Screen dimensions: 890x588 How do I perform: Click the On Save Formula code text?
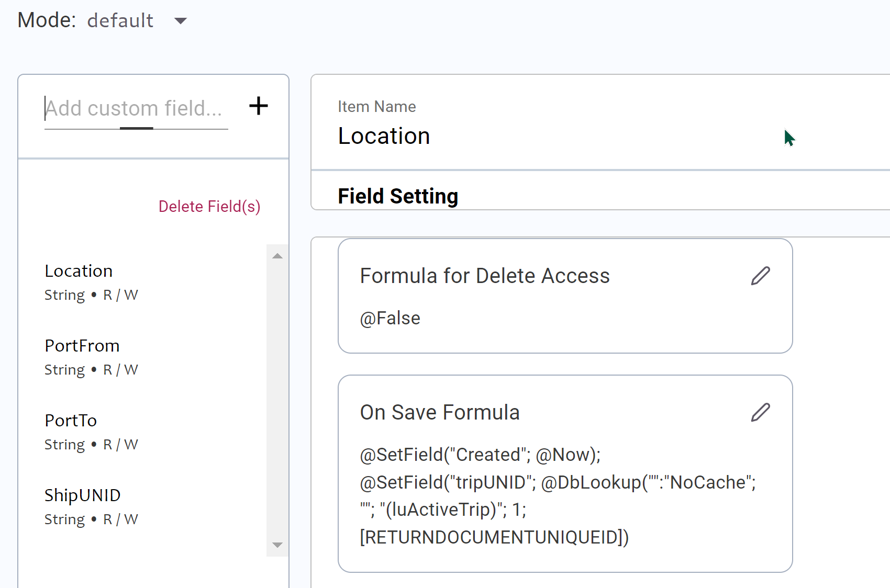pos(558,496)
